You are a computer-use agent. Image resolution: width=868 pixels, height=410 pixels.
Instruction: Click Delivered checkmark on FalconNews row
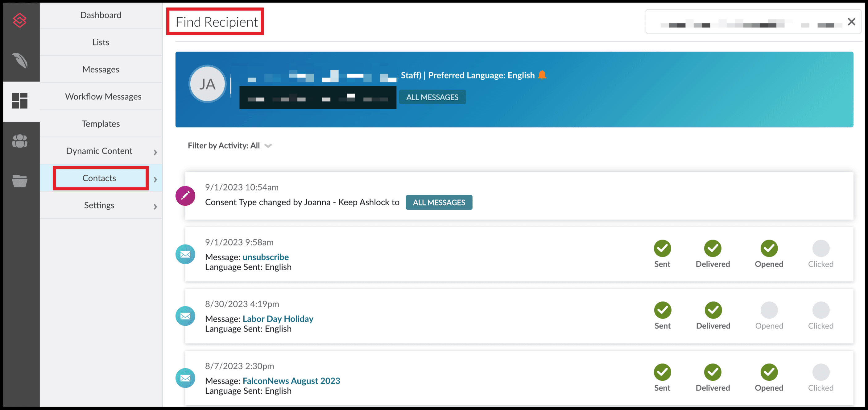(x=713, y=372)
